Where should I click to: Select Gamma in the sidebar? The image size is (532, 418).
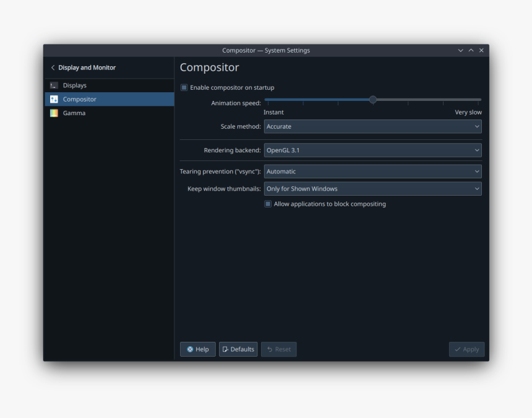coord(109,113)
